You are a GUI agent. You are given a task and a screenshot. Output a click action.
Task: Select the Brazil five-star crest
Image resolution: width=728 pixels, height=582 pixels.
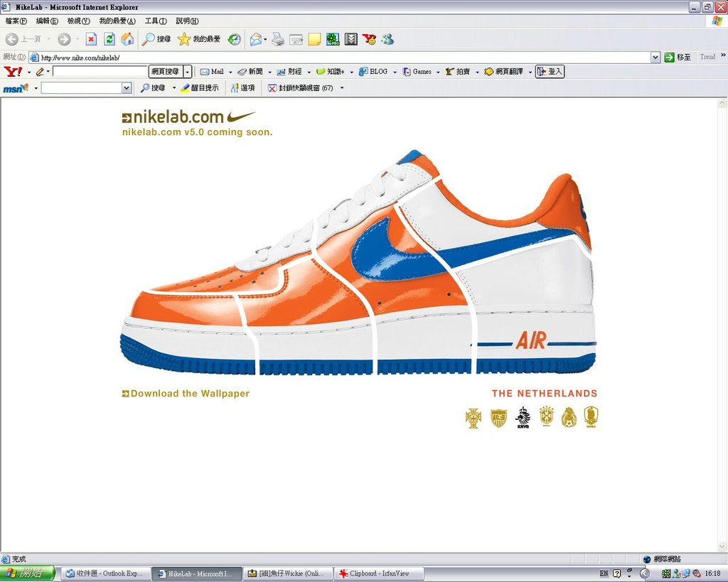[547, 416]
